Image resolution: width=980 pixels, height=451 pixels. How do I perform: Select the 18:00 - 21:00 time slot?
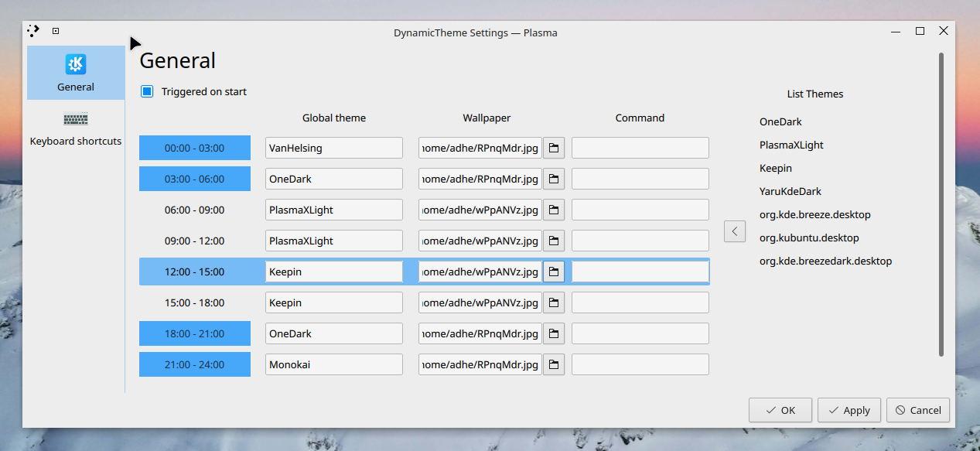tap(195, 333)
